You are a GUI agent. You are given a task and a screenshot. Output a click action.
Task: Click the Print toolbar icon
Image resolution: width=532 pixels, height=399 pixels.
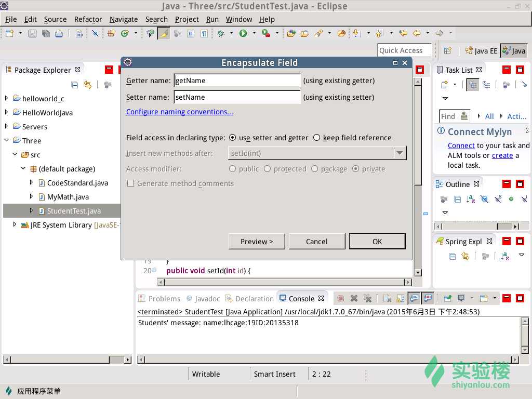[x=59, y=33]
